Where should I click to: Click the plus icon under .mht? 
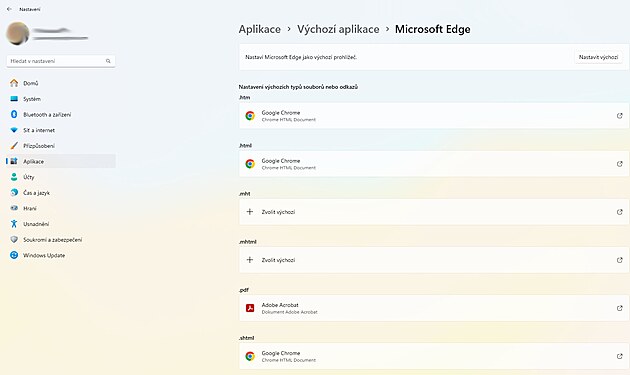pos(250,212)
